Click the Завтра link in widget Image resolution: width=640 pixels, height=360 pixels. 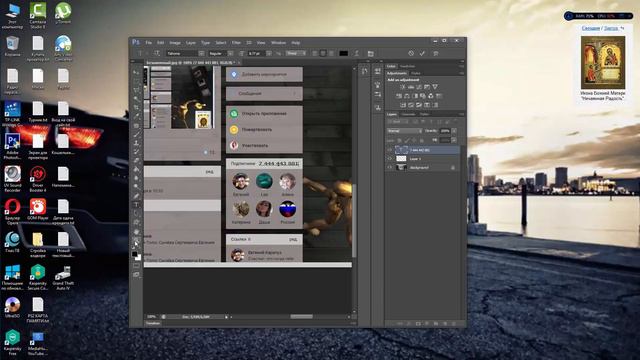[x=611, y=28]
